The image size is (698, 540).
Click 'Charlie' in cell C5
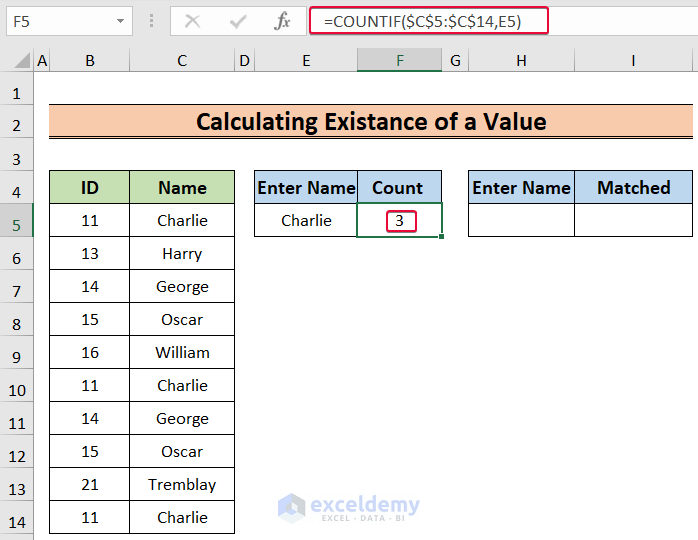pyautogui.click(x=182, y=220)
